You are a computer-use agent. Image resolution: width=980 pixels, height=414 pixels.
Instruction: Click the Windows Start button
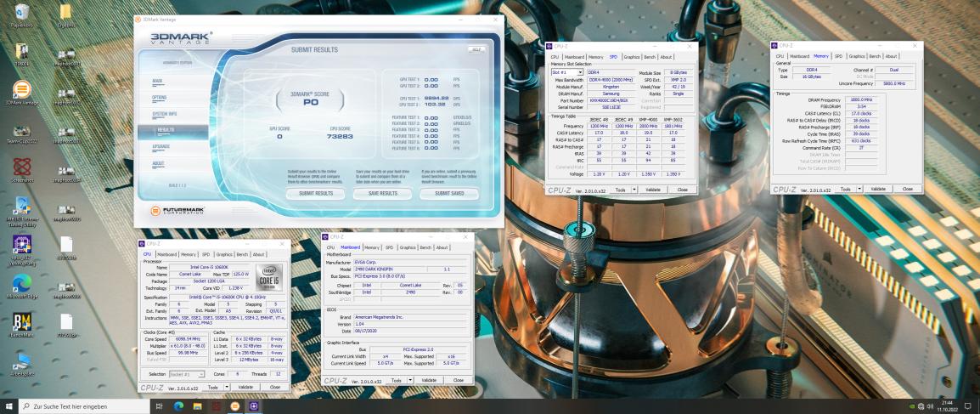8,405
